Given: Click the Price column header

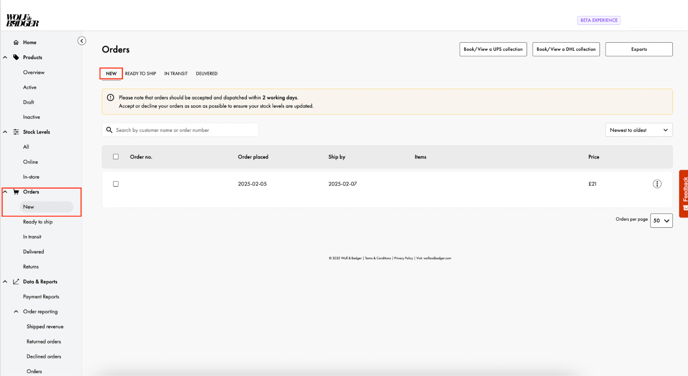Looking at the screenshot, I should (x=594, y=157).
